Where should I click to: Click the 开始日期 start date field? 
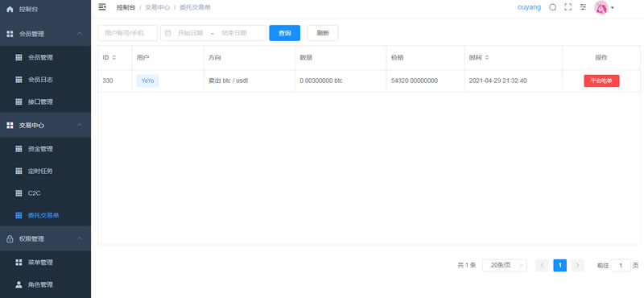190,33
